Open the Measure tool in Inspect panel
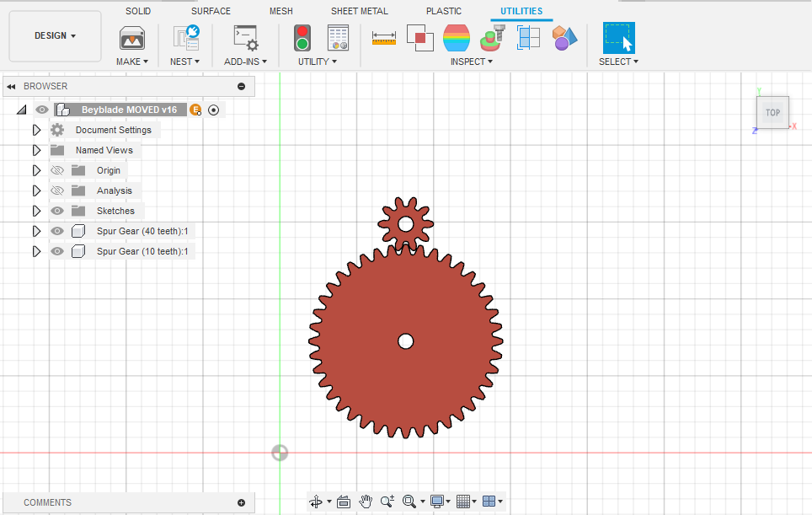Viewport: 812px width, 515px height. click(383, 38)
